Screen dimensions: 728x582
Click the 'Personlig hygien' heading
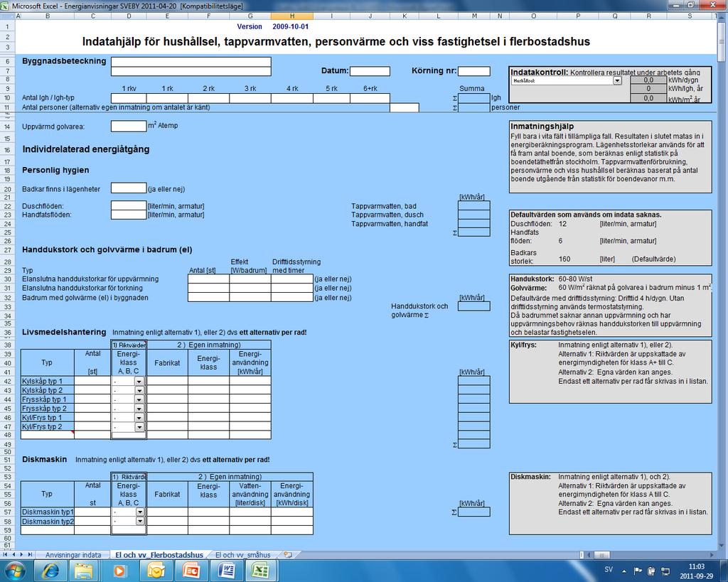[x=55, y=171]
